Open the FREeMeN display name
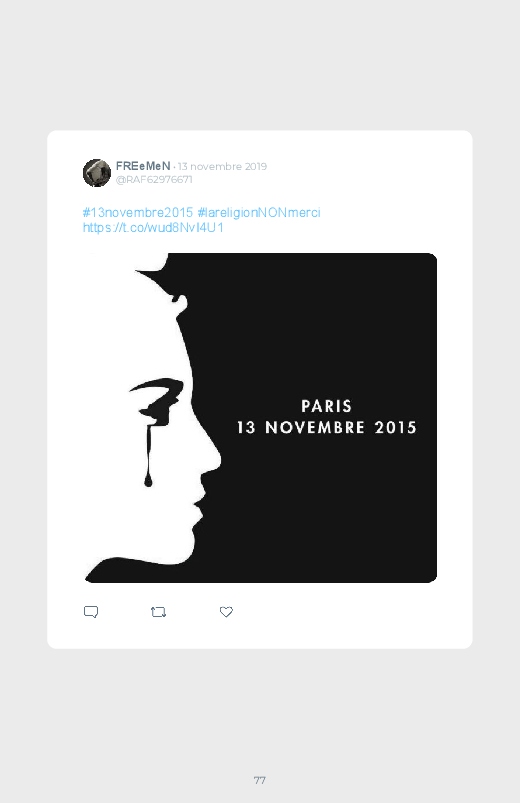Screen dimensions: 520x803 click(x=143, y=166)
